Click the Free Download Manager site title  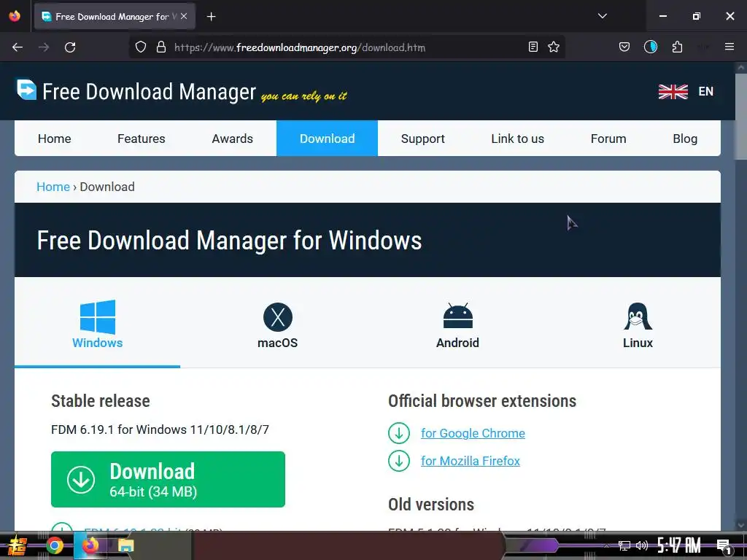(x=149, y=91)
